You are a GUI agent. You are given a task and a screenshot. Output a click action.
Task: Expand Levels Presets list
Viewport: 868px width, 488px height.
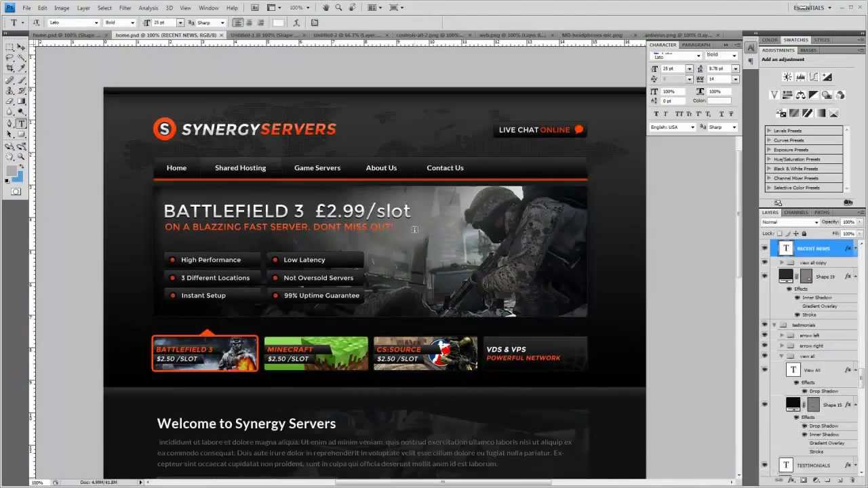[x=769, y=131]
